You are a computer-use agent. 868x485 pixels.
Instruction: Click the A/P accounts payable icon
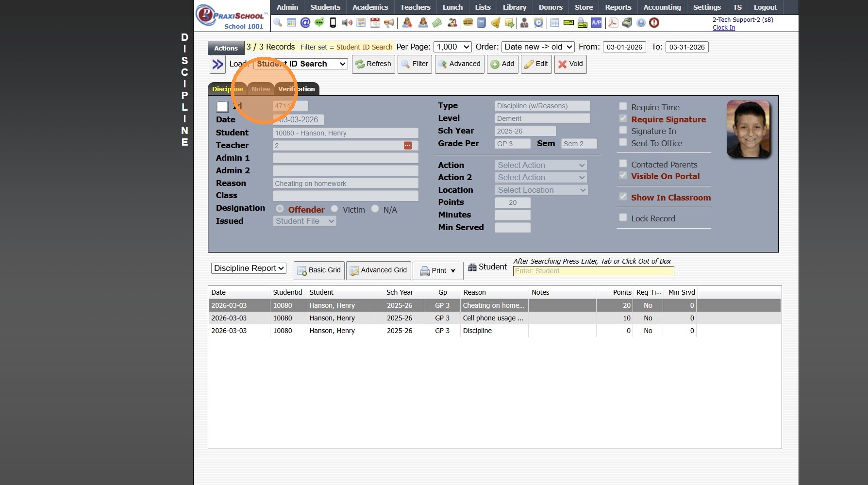596,23
